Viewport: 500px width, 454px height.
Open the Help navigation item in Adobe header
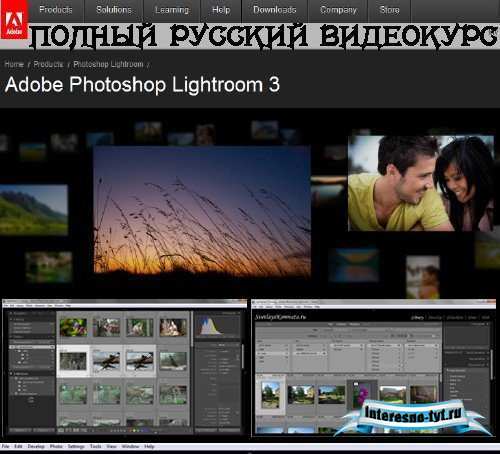coord(221,10)
